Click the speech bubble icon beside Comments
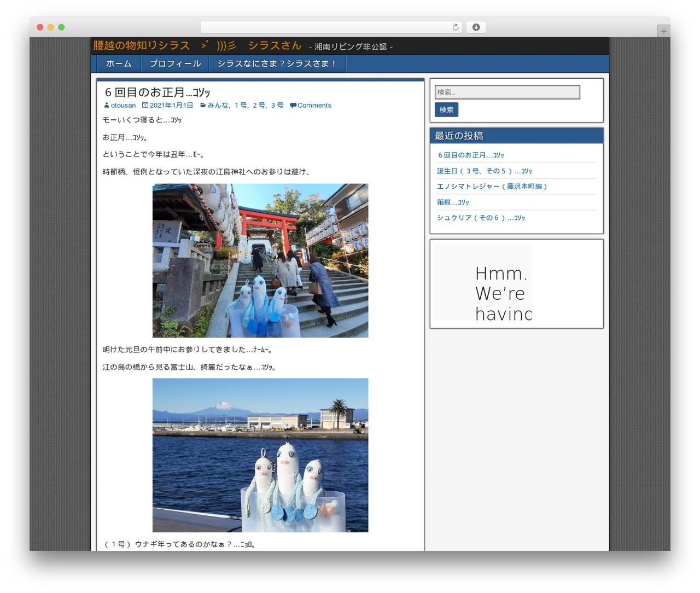 pyautogui.click(x=293, y=106)
